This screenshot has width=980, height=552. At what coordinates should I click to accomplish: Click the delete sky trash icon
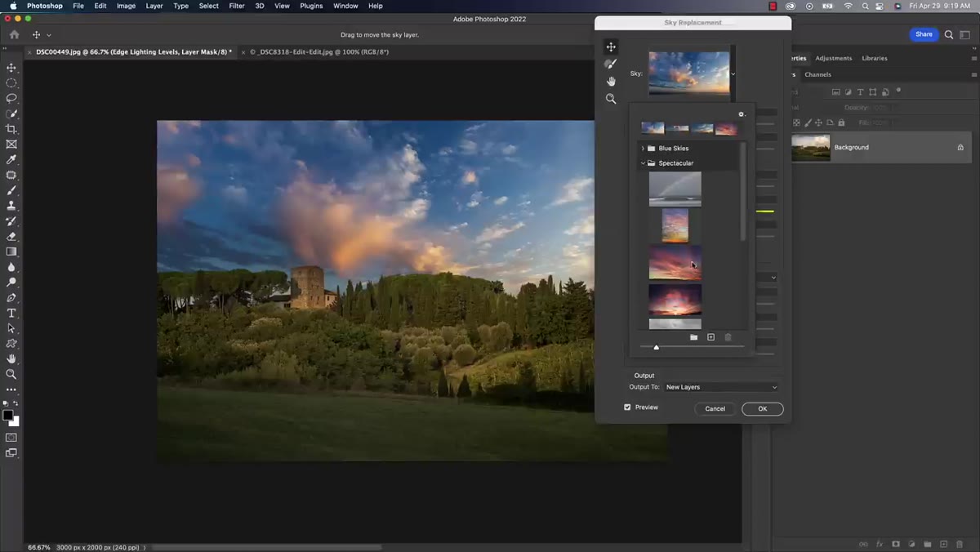(x=728, y=337)
